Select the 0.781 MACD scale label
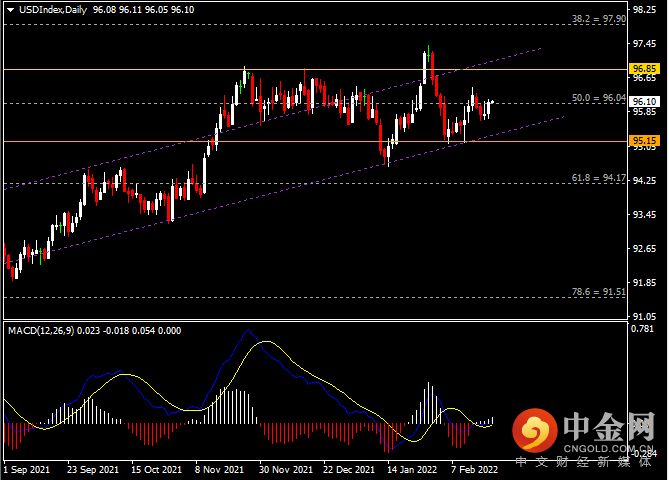 tap(642, 329)
